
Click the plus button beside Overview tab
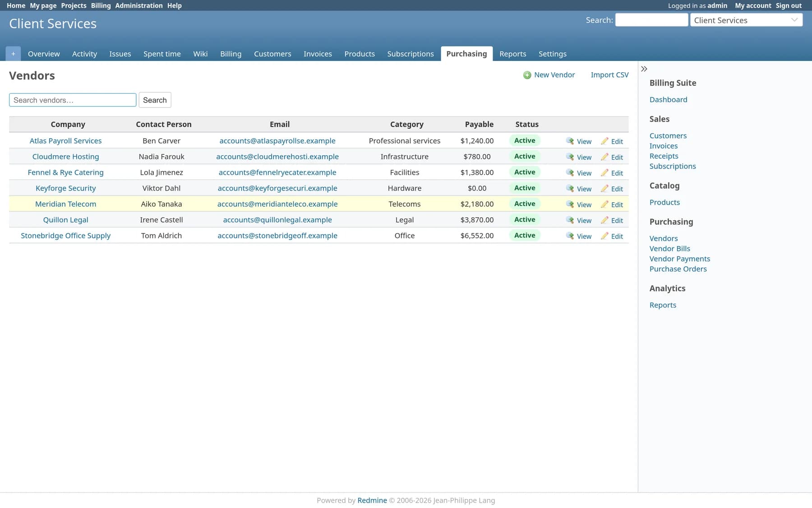[13, 54]
